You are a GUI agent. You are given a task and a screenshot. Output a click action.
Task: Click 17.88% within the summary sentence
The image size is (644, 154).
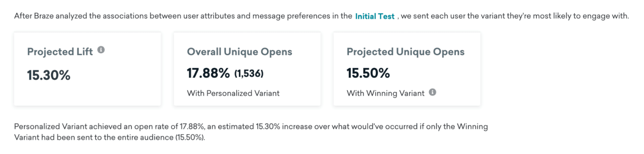[x=192, y=126]
